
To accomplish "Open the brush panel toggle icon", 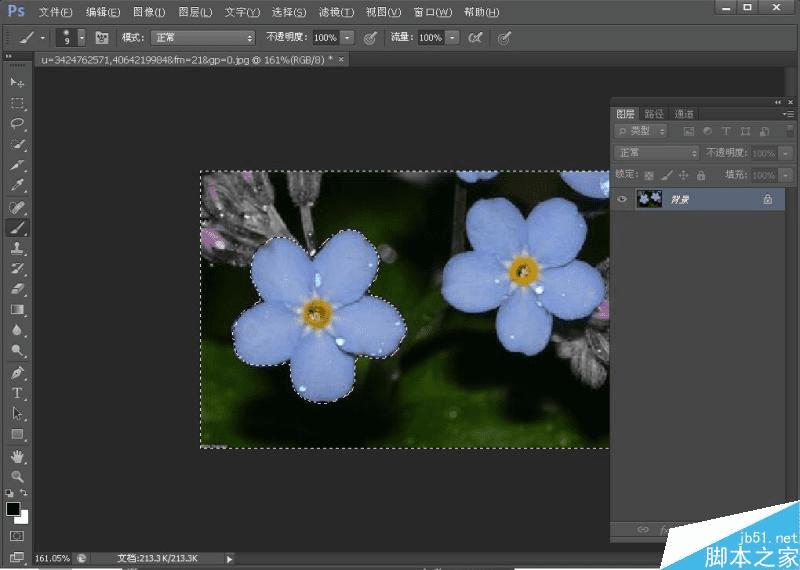I will click(101, 37).
